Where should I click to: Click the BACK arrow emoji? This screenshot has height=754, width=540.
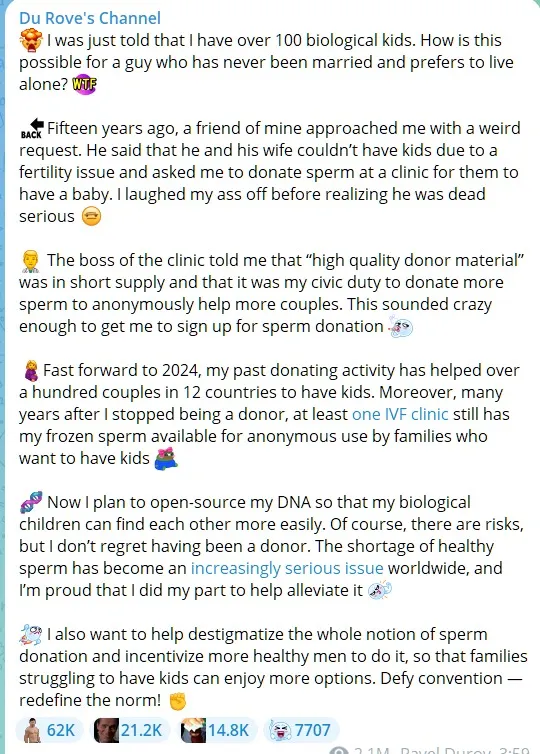pyautogui.click(x=32, y=128)
